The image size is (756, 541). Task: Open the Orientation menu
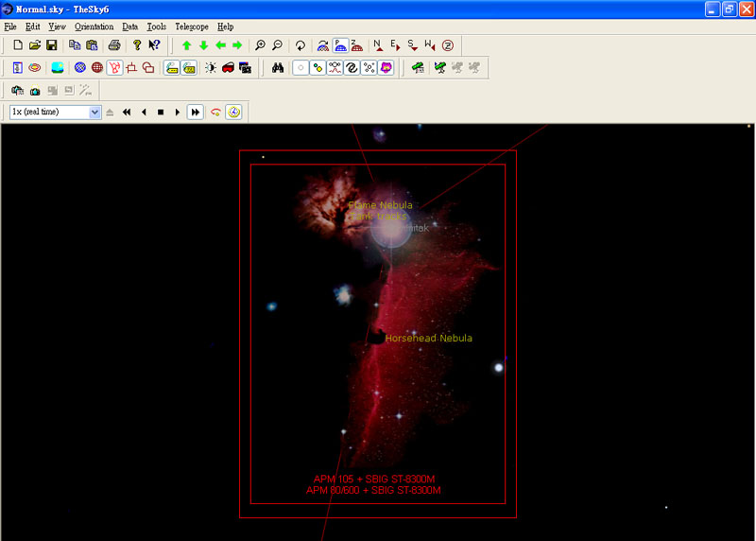point(94,26)
